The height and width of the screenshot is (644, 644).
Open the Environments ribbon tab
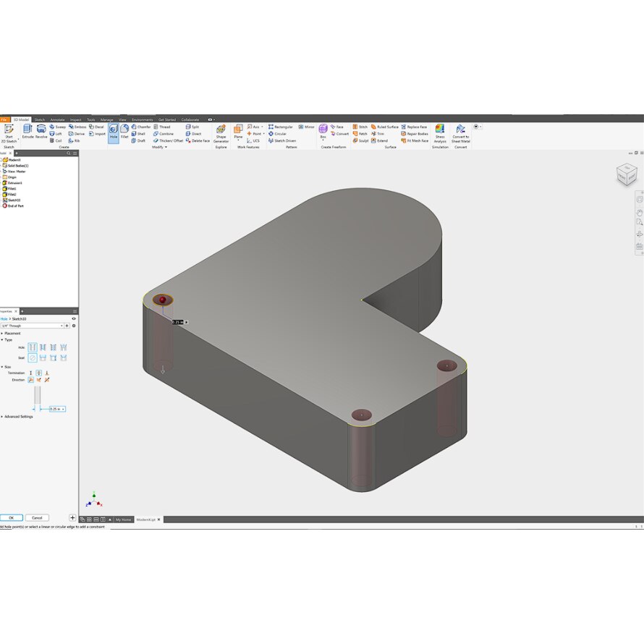[142, 119]
